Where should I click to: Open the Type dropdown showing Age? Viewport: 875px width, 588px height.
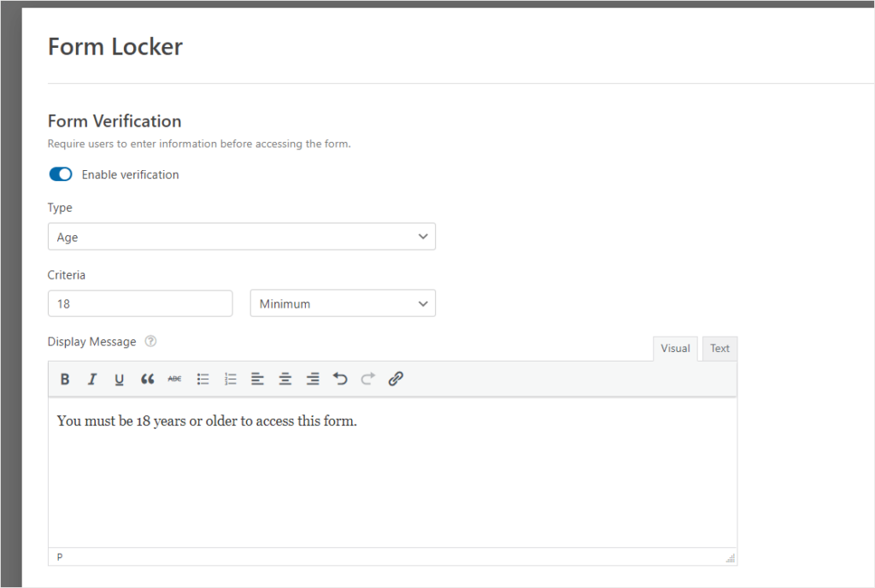tap(242, 236)
